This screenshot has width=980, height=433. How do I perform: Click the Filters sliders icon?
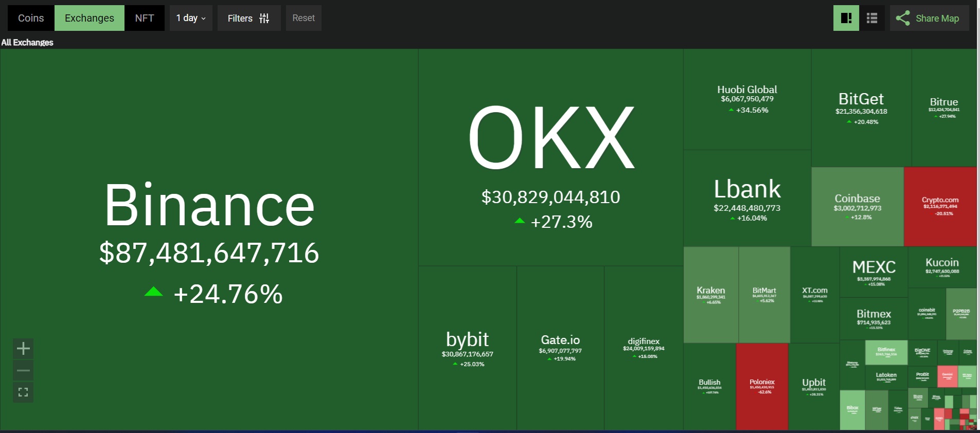coord(264,19)
